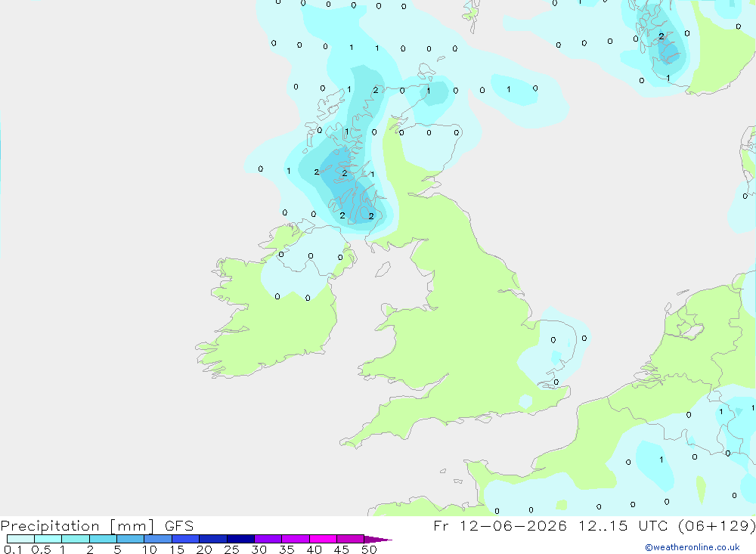Click the 'GFS' model label
The height and width of the screenshot is (554, 756).
pyautogui.click(x=179, y=526)
